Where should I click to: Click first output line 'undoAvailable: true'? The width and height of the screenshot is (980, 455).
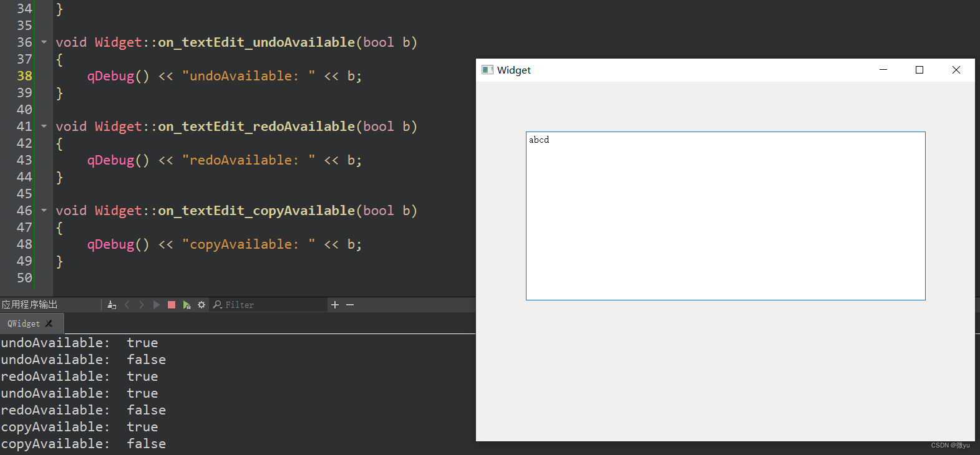click(80, 343)
